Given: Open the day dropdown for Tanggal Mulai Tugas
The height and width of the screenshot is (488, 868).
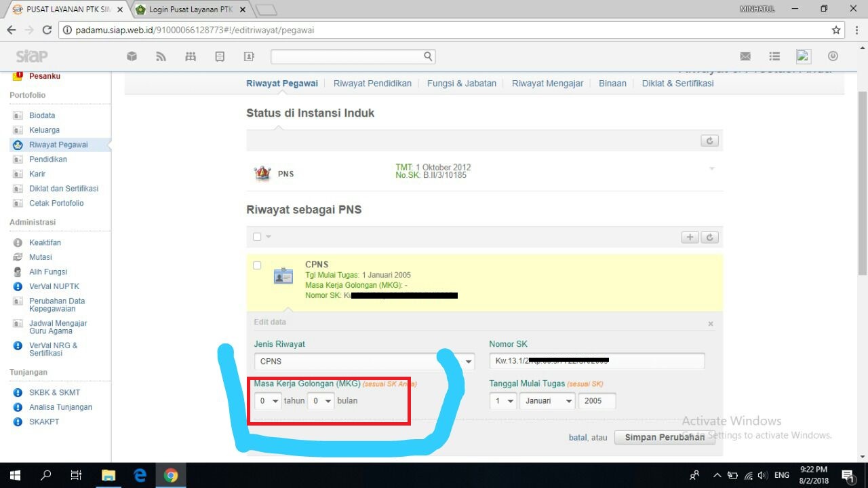Looking at the screenshot, I should click(503, 401).
